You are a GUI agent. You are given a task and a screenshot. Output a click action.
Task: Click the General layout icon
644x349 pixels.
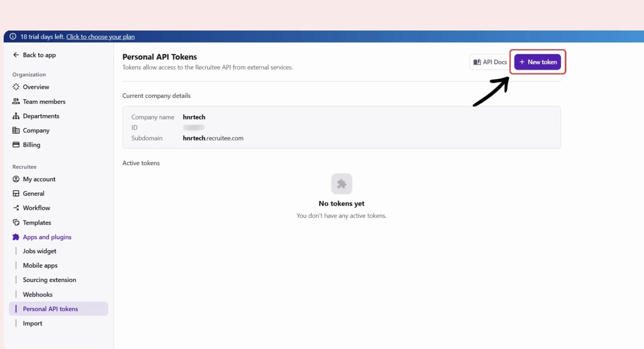(x=16, y=193)
